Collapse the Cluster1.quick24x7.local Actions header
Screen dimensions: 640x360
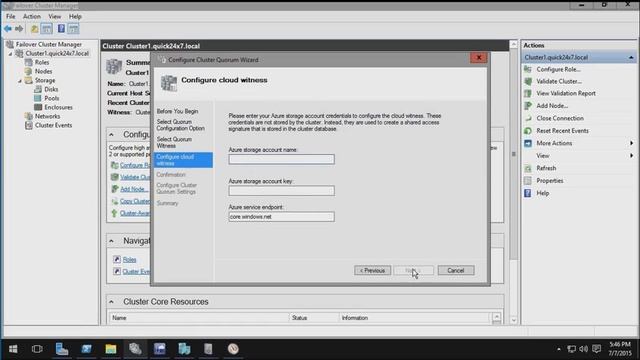(x=631, y=58)
